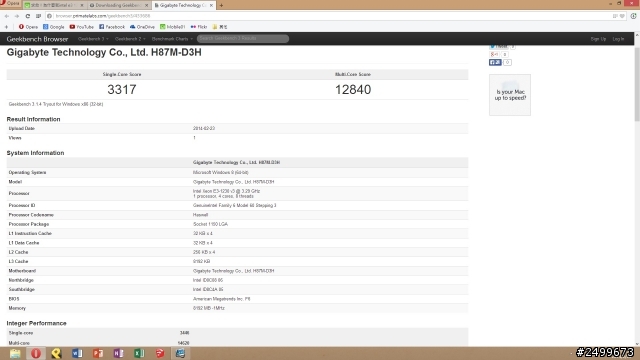Add page to bookmarks with heart icon
Screen dimensions: 640x360
point(622,16)
